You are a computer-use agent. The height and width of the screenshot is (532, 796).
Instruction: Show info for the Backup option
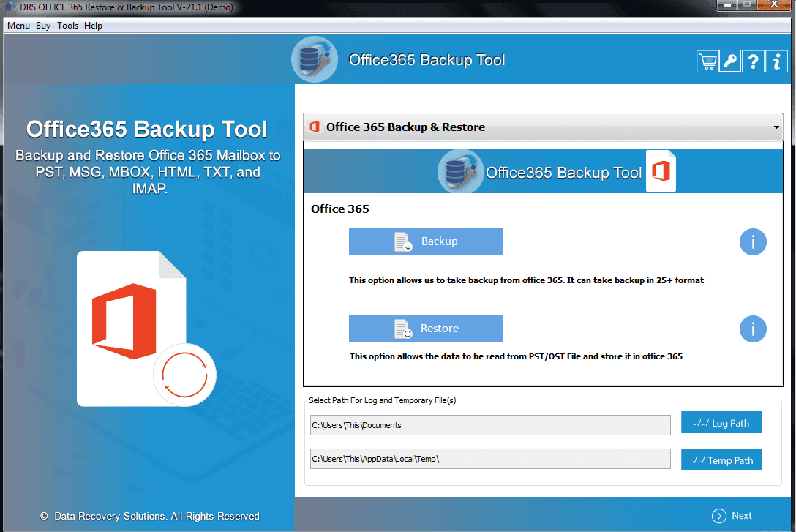pyautogui.click(x=753, y=241)
